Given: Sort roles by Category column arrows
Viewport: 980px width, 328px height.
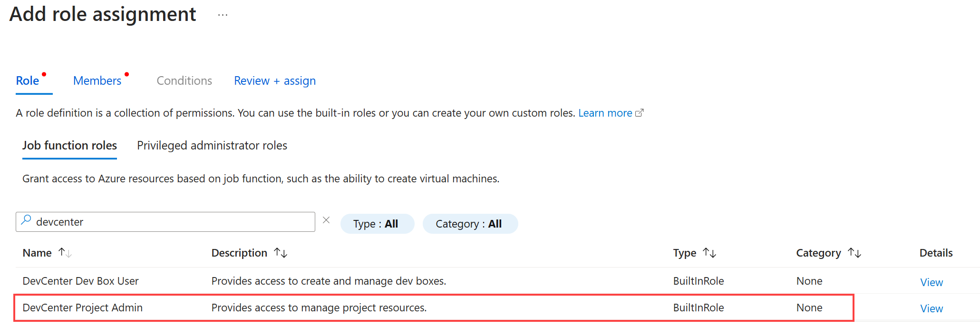Looking at the screenshot, I should (x=854, y=253).
